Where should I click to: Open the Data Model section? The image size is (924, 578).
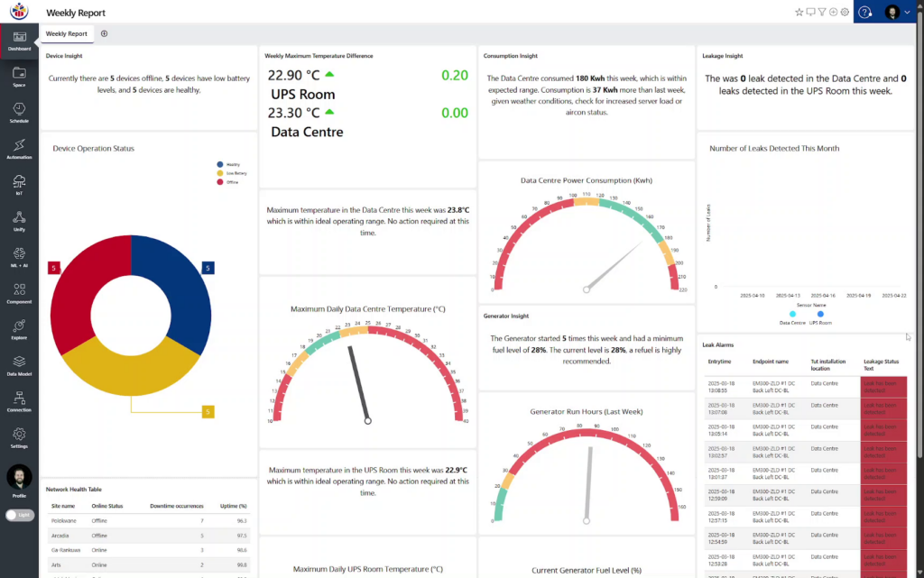click(x=19, y=364)
